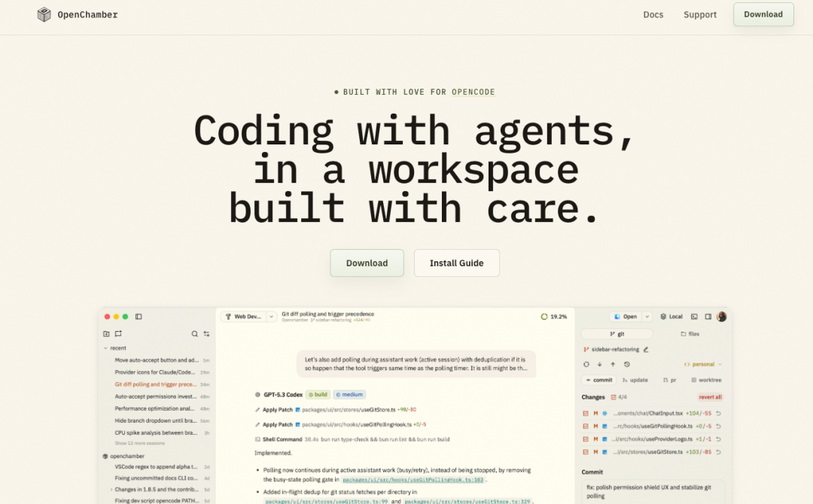Toggle the sidebar panel icon beside window controls

point(139,317)
